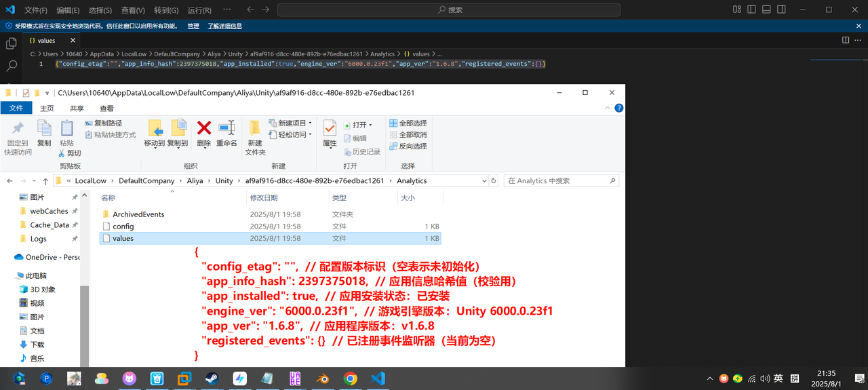Open recent locations dropdown in File Explorer

point(34,181)
